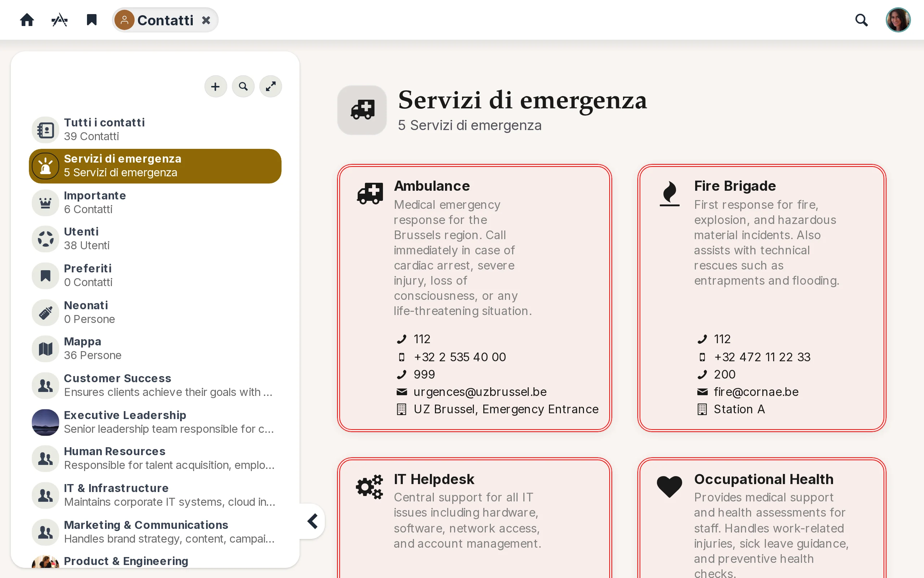The width and height of the screenshot is (924, 578).
Task: Click the heart icon in Occupational Health card
Action: 669,487
